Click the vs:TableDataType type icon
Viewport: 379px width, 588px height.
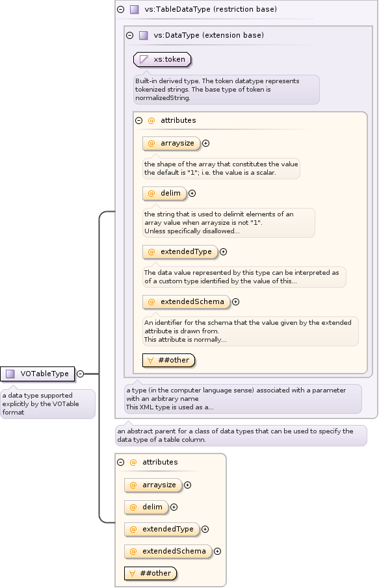coord(135,9)
